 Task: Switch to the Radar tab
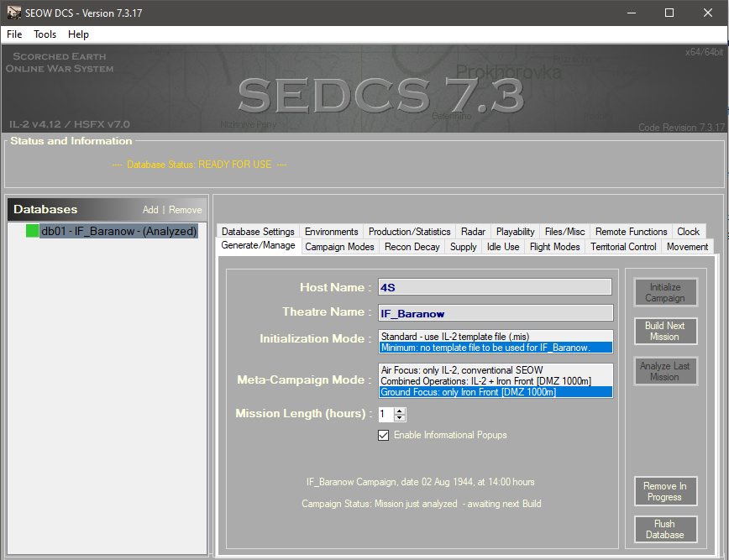click(x=473, y=232)
